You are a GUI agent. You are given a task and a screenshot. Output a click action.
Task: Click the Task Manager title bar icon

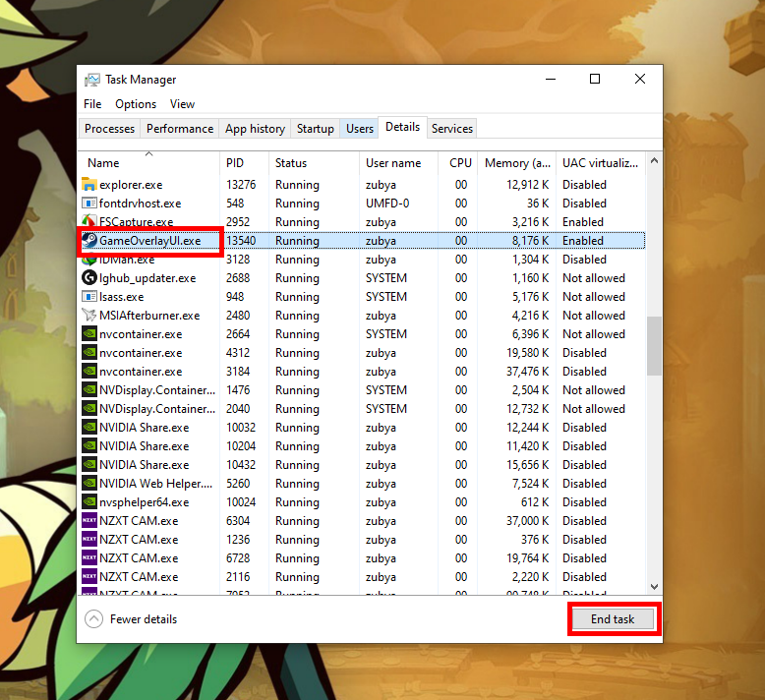tap(91, 80)
